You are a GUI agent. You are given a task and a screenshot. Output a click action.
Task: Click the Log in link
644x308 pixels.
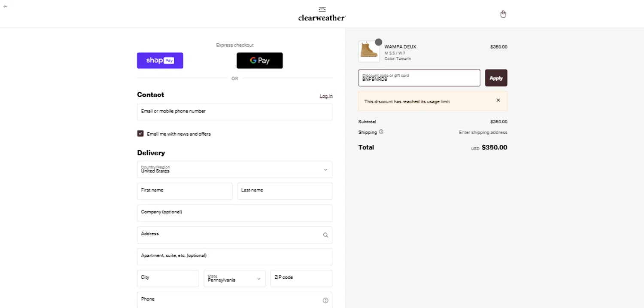tap(326, 96)
